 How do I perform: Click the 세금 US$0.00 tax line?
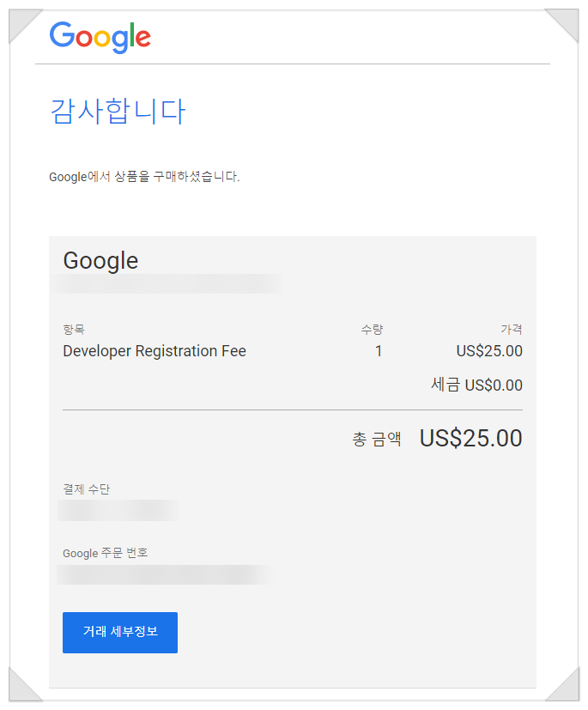coord(476,385)
